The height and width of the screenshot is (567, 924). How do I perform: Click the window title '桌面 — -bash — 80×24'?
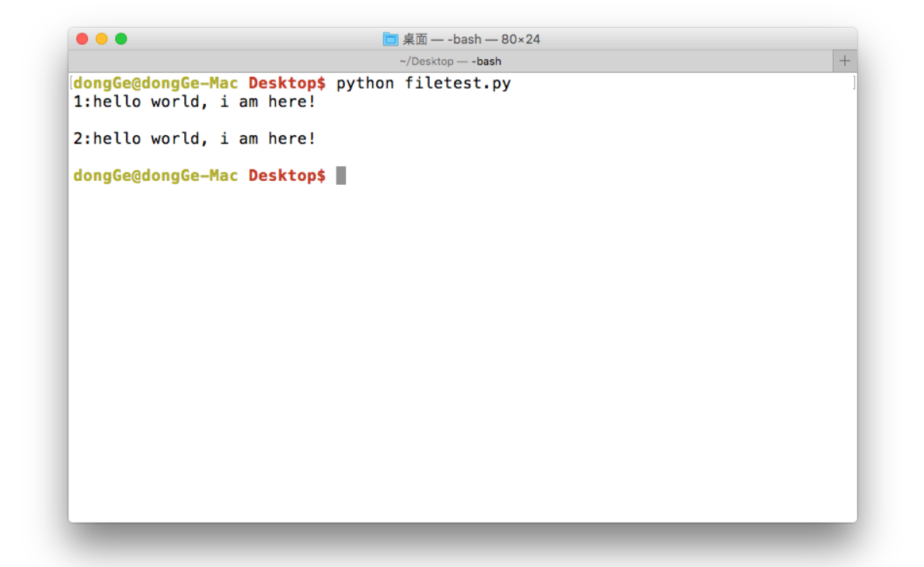pyautogui.click(x=471, y=40)
